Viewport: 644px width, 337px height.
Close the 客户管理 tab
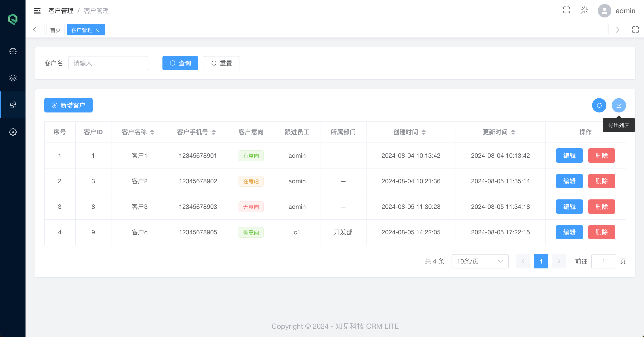pos(98,30)
